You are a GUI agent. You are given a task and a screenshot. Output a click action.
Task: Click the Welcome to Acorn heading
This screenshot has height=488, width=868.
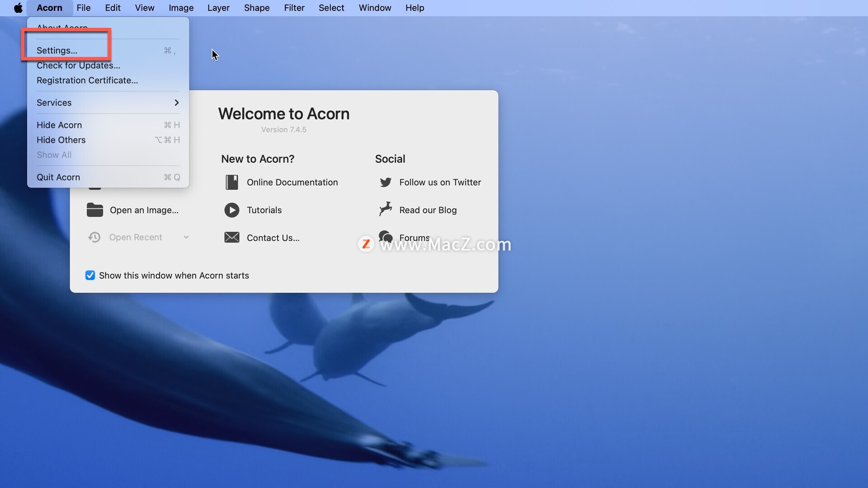(x=284, y=113)
